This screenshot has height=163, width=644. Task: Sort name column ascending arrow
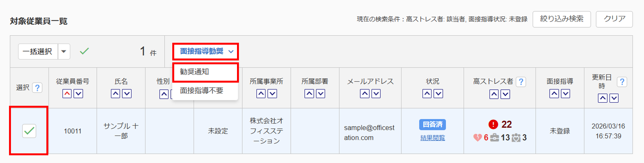115,94
